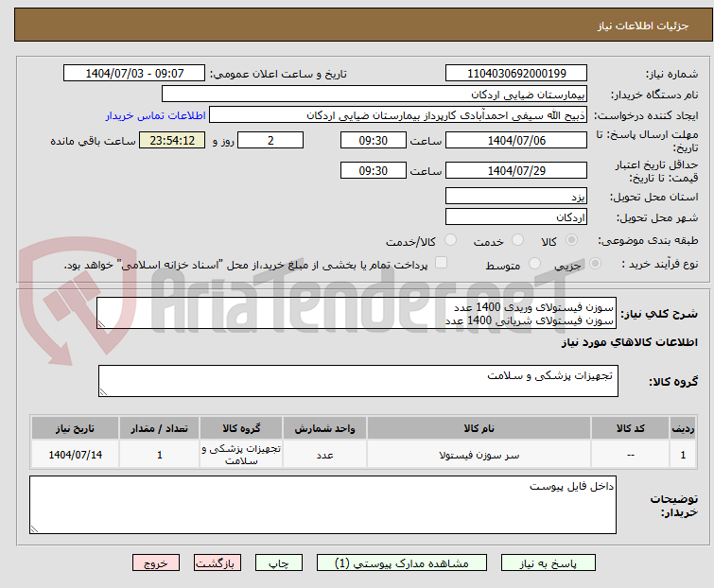Click the تجهیزات پزشکی و سلامت table cell
The image size is (714, 588).
[x=241, y=455]
